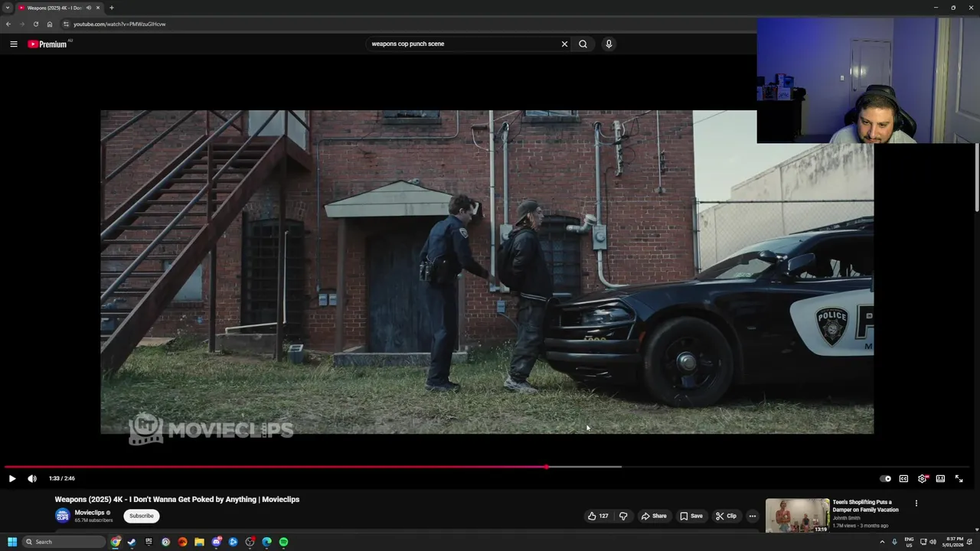The width and height of the screenshot is (980, 551).
Task: Click the browser address bar URL
Action: coord(119,24)
